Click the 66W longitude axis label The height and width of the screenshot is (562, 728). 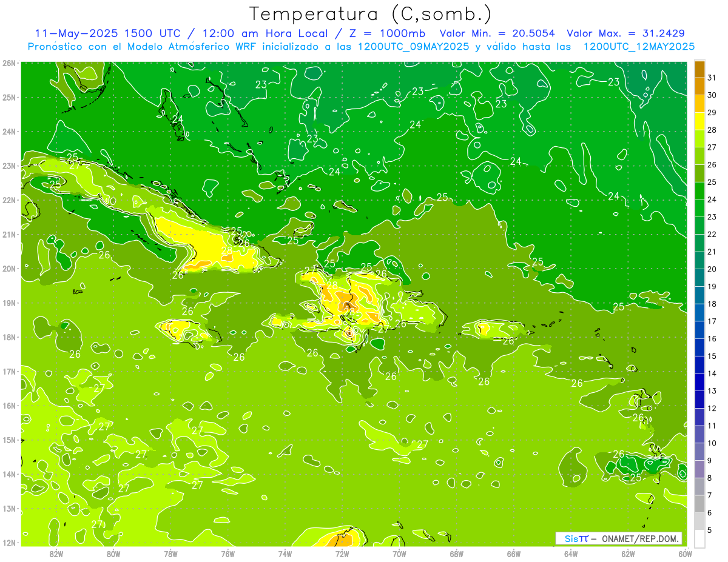coord(514,554)
